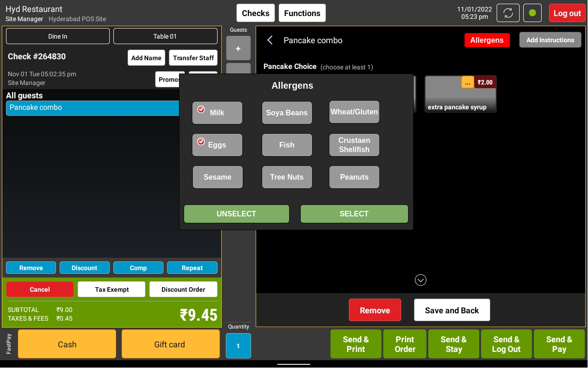Pay with the Cash FastPay button
The height and width of the screenshot is (368, 588).
[67, 344]
